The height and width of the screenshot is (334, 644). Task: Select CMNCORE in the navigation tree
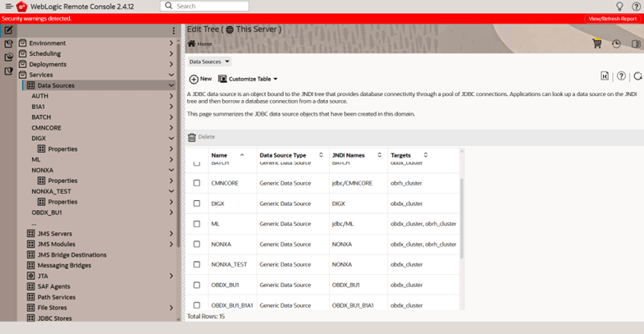pos(47,128)
